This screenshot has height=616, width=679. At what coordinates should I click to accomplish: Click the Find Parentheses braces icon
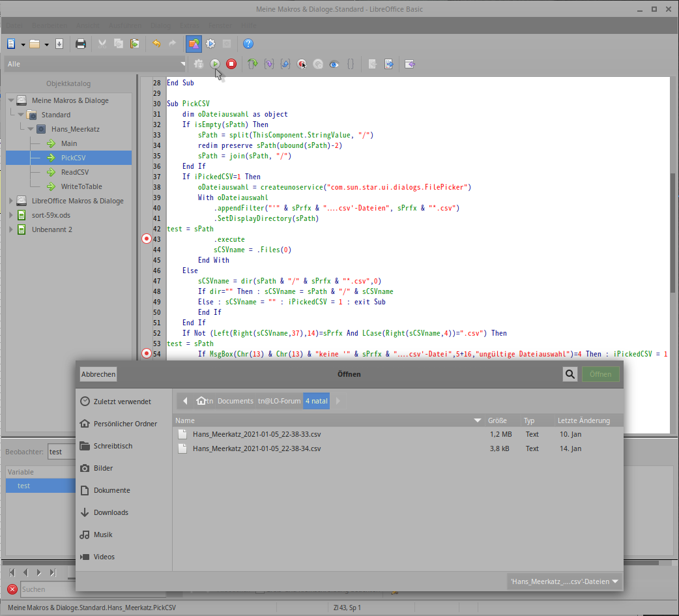(351, 64)
